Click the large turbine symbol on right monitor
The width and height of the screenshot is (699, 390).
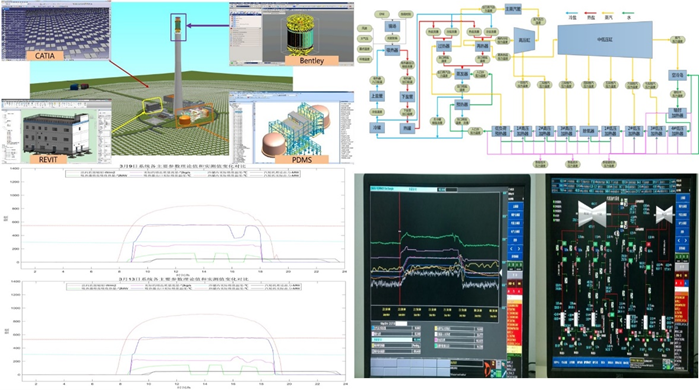(592, 214)
